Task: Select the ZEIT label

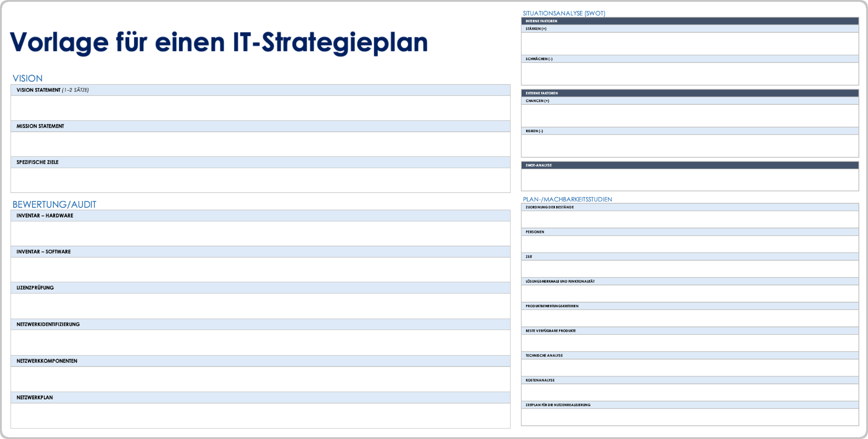Action: click(x=528, y=257)
